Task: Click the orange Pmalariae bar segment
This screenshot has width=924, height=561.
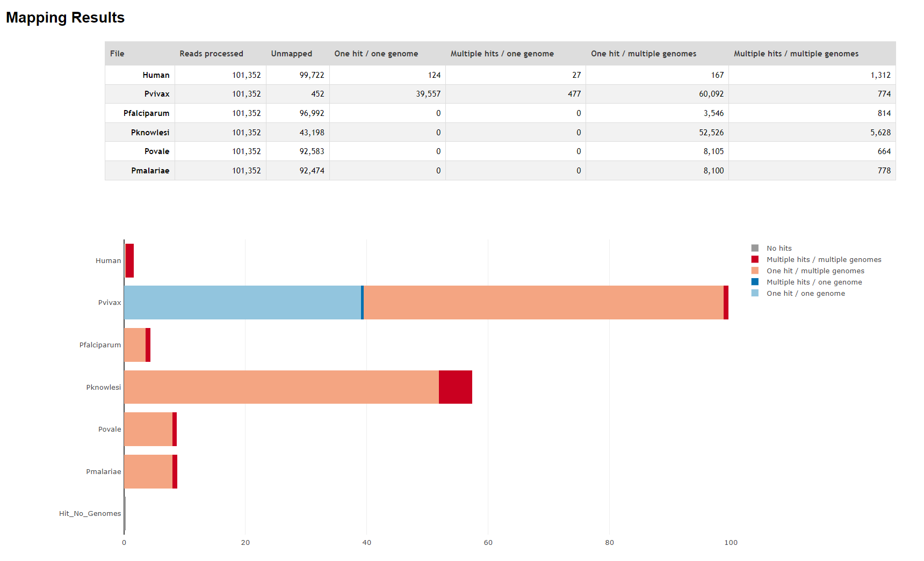Action: [x=148, y=471]
